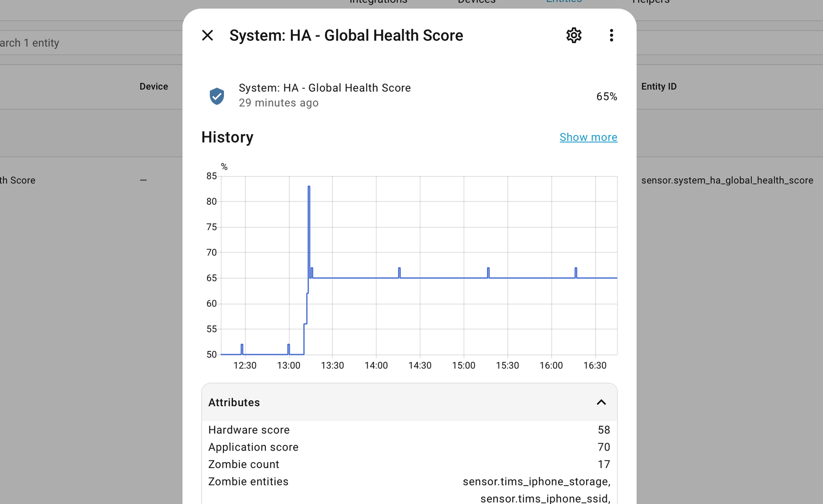Viewport: 823px width, 504px height.
Task: Sort by the Entity ID column header
Action: (x=658, y=87)
